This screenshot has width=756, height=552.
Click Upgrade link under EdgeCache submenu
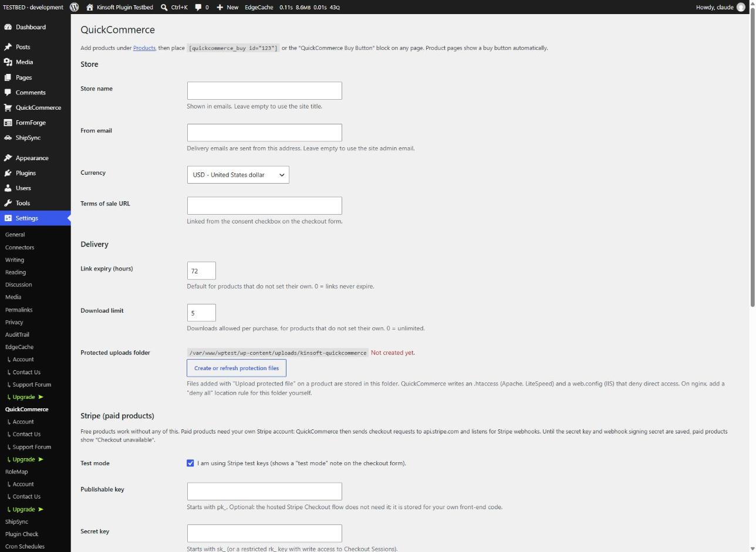point(25,397)
